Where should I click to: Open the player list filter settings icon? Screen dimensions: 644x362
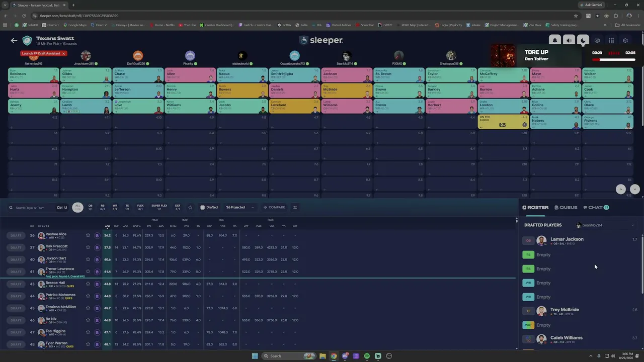(x=295, y=208)
